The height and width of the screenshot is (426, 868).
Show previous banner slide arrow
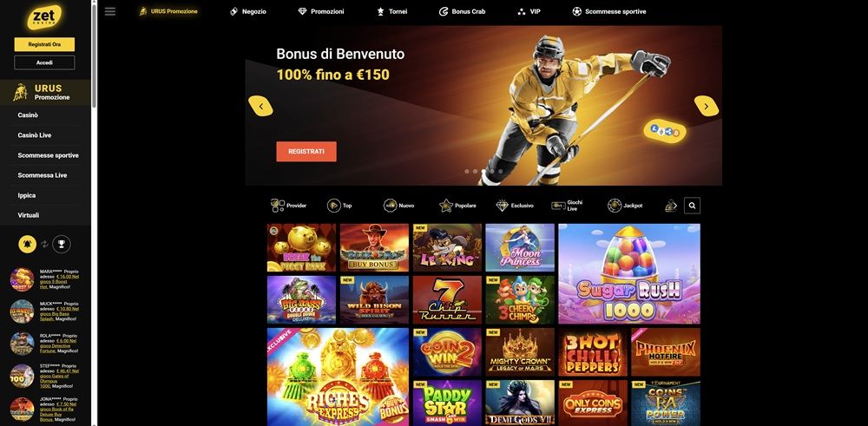260,106
